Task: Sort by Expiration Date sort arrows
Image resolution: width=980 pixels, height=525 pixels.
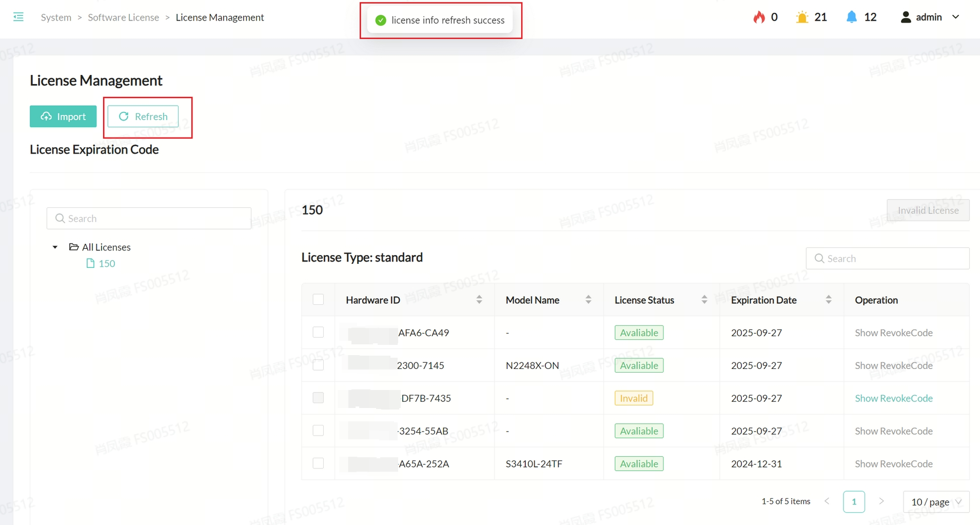Action: (828, 300)
